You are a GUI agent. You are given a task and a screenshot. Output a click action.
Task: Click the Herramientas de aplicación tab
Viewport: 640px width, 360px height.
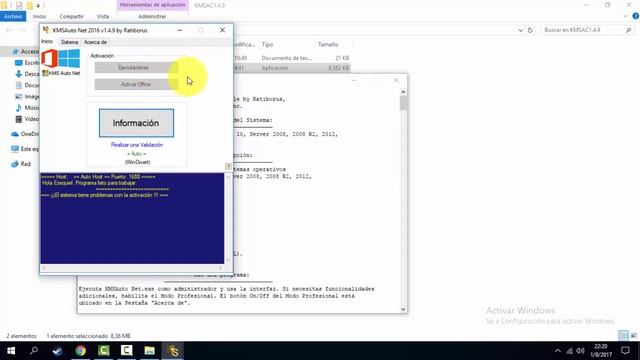153,5
